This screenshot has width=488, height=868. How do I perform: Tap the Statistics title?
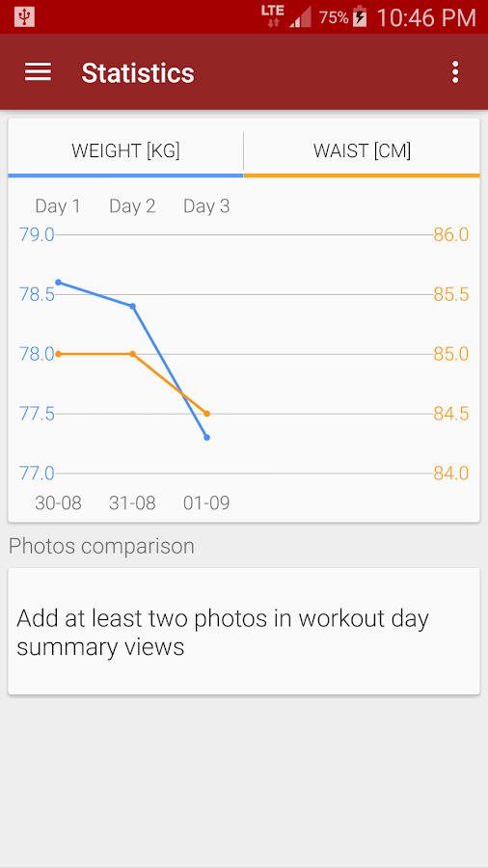138,73
